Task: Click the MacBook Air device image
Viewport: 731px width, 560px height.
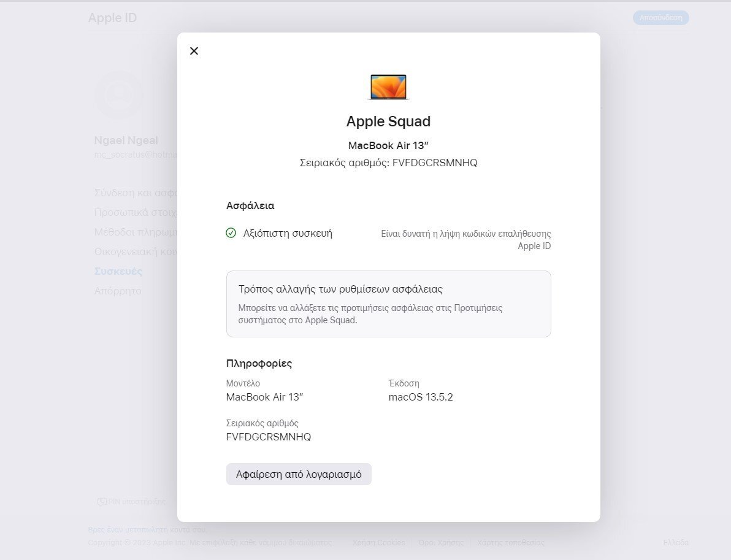Action: [388, 86]
